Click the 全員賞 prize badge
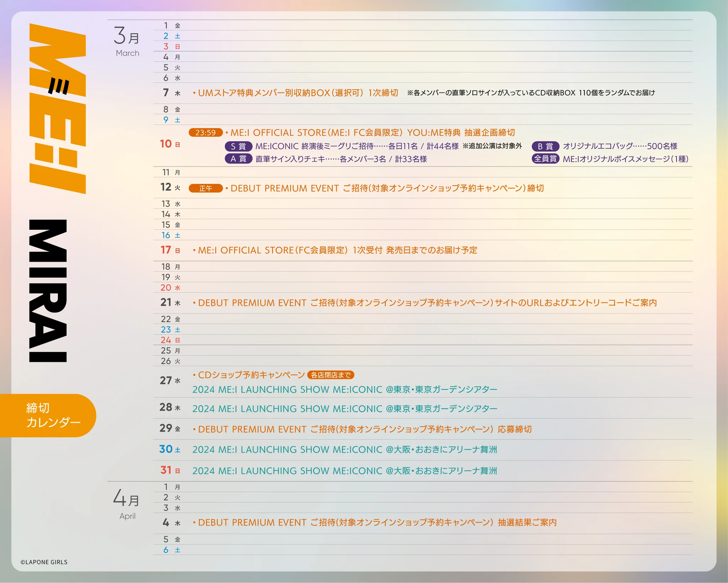 tap(546, 159)
